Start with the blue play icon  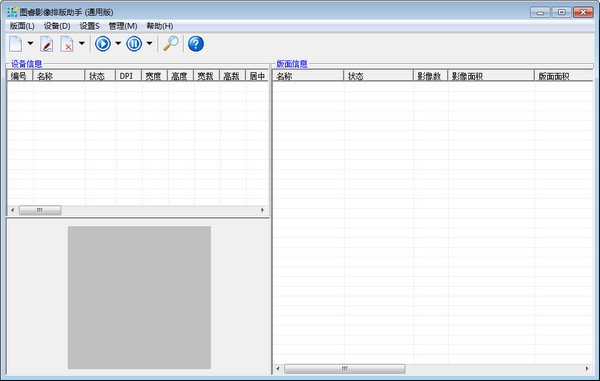103,44
